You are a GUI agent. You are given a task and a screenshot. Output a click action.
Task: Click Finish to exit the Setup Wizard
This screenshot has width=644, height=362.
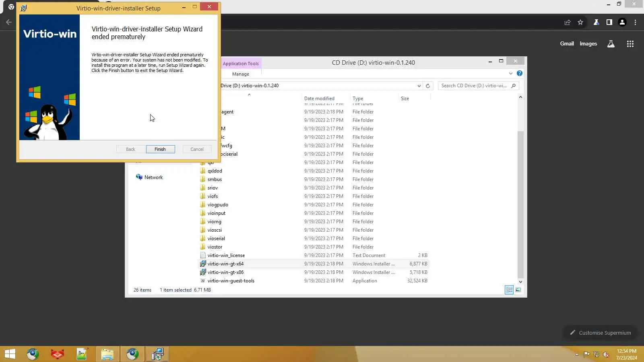pyautogui.click(x=160, y=149)
